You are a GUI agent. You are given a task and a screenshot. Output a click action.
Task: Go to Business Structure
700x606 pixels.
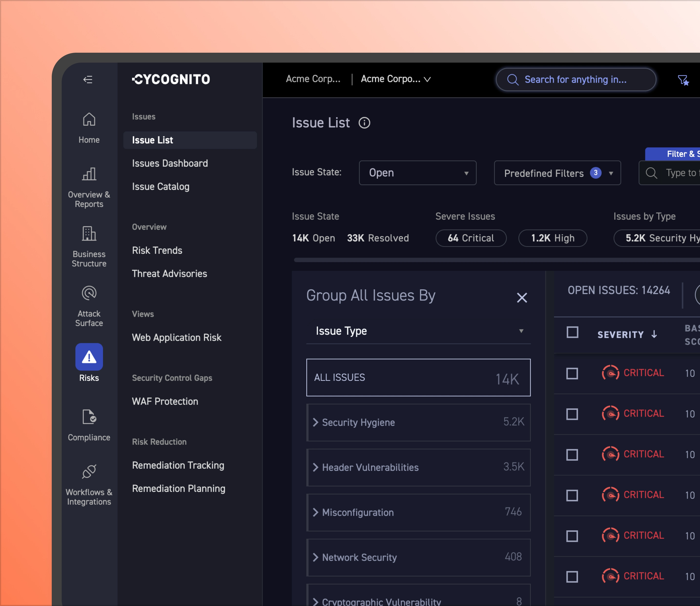click(89, 247)
